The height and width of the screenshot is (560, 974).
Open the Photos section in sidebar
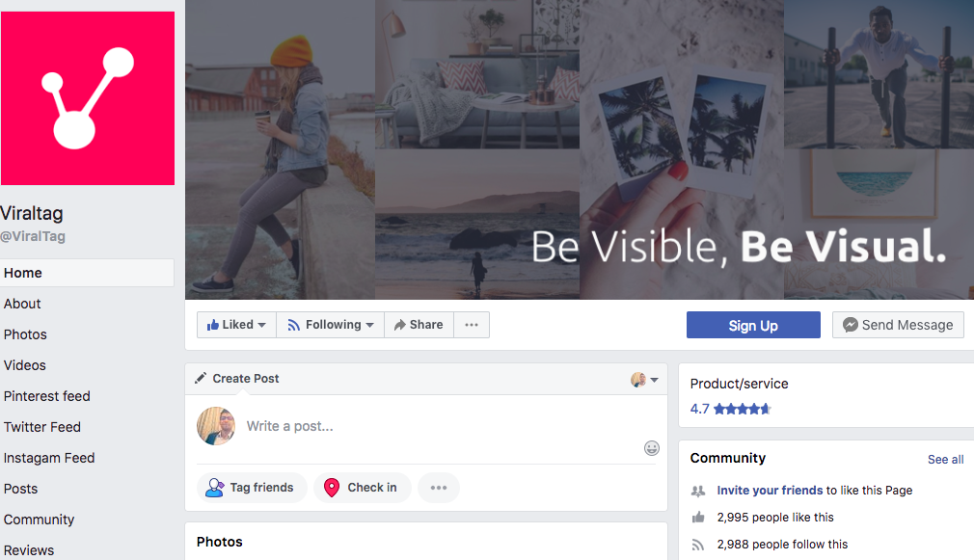pyautogui.click(x=25, y=334)
